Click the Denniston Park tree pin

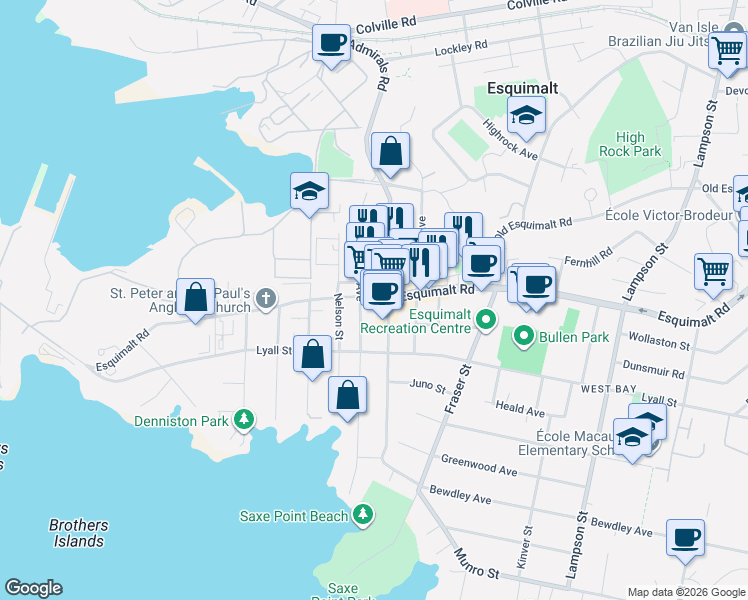244,420
